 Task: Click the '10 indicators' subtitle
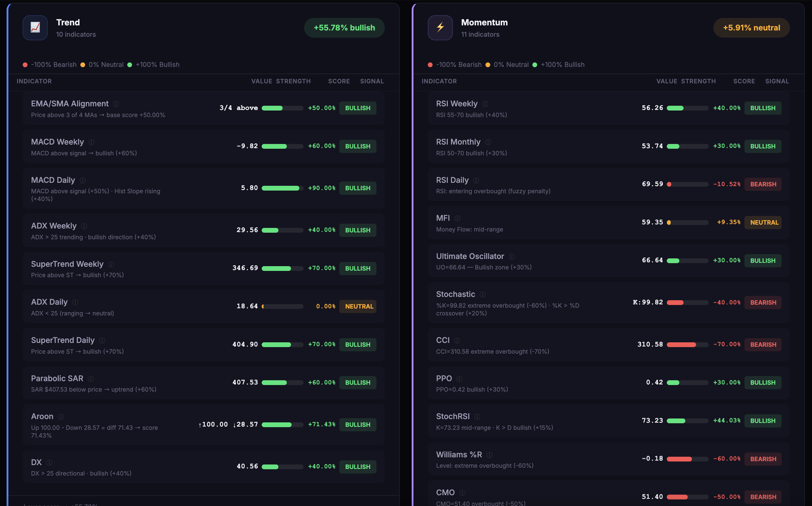(x=76, y=34)
